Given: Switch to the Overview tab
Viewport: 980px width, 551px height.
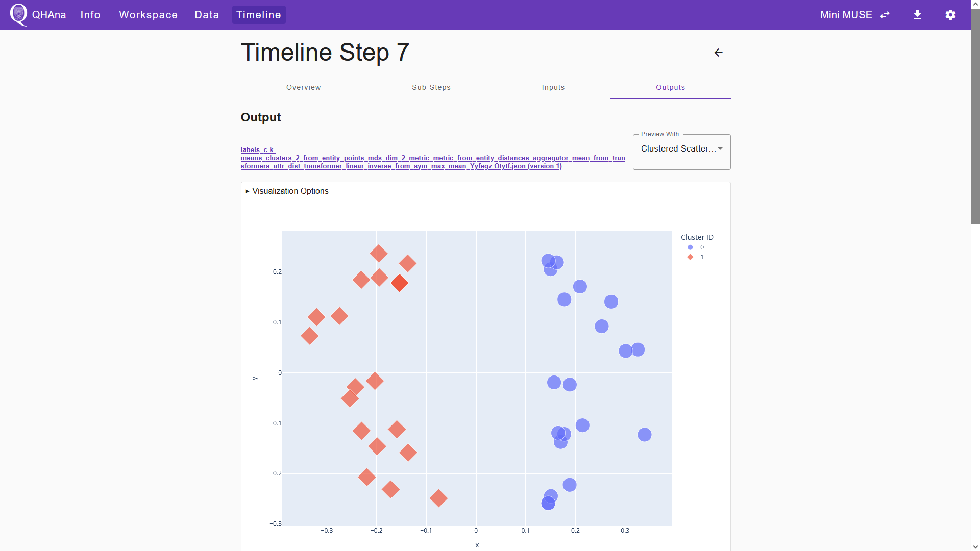Looking at the screenshot, I should point(303,87).
